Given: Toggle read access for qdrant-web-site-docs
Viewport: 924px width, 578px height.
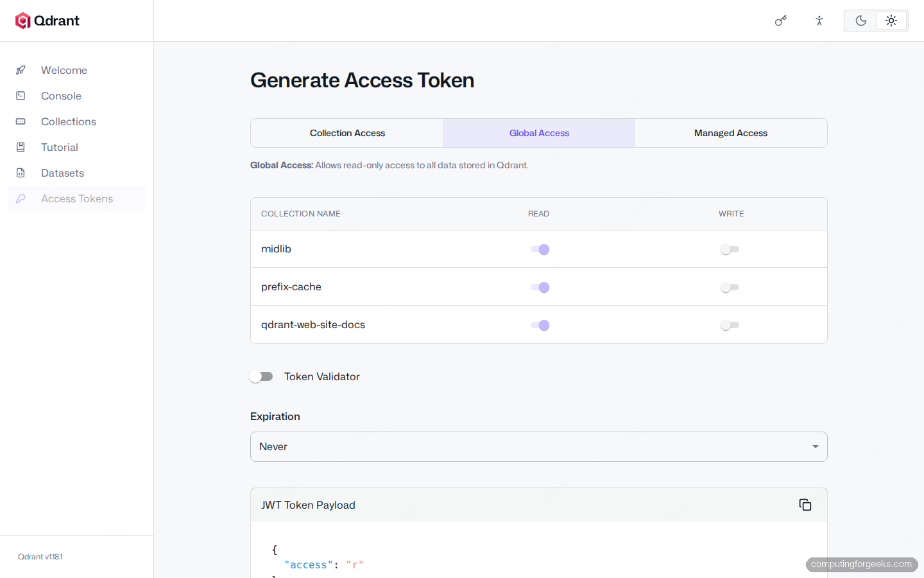Looking at the screenshot, I should click(x=540, y=325).
